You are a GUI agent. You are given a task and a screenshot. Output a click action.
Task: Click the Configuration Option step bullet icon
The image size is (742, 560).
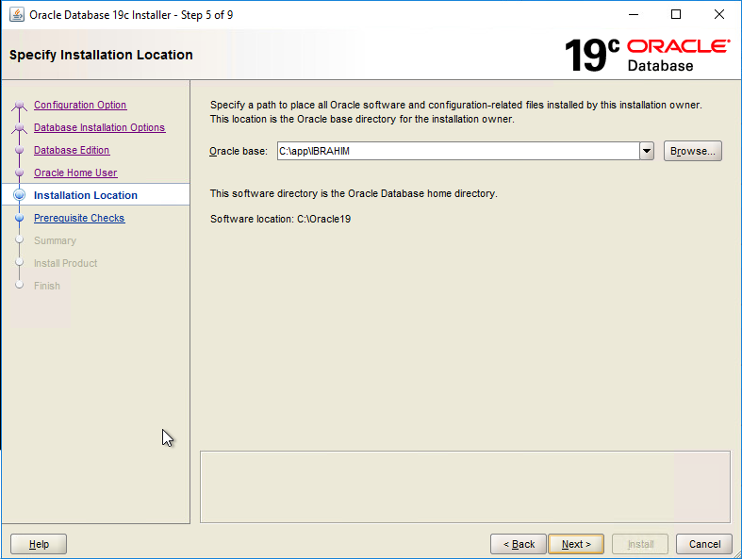coord(20,105)
